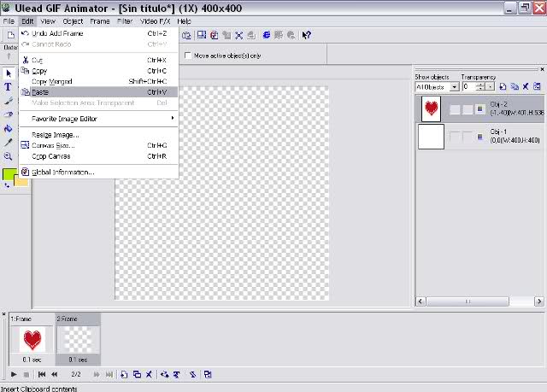Select the Pick arrow tool
This screenshot has width=547, height=392.
point(9,73)
